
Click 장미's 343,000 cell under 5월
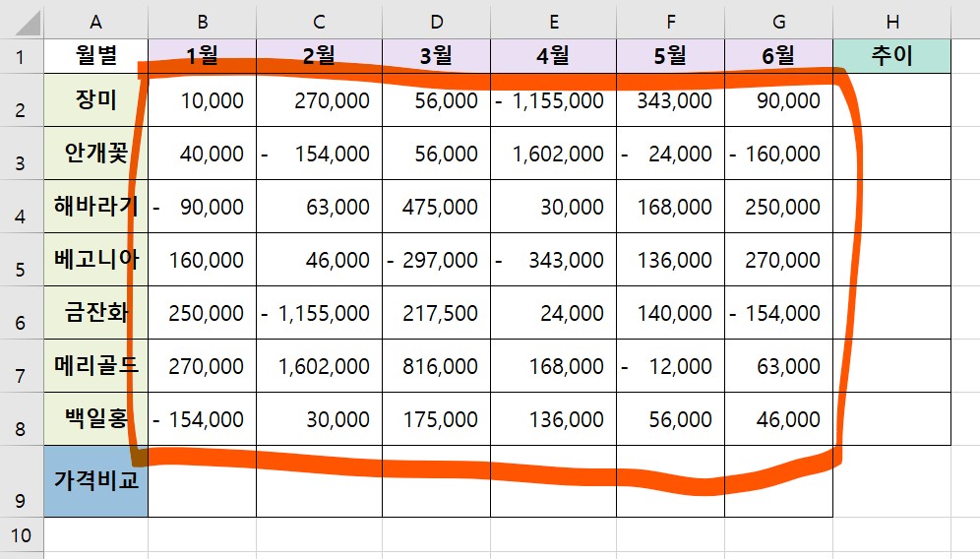pos(671,100)
